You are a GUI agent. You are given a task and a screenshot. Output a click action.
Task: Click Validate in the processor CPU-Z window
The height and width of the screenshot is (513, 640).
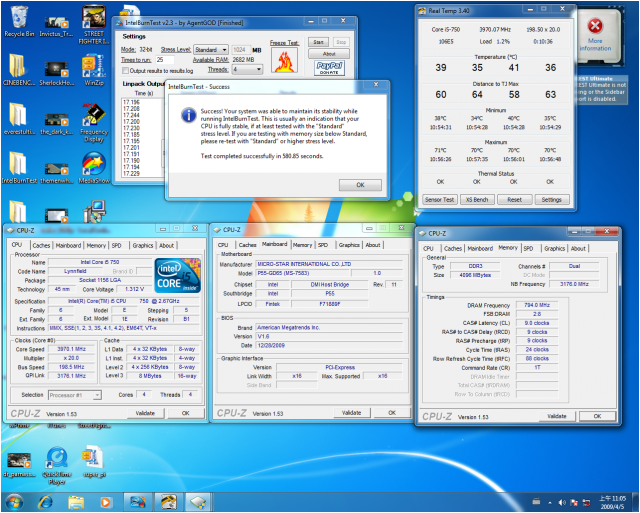(145, 413)
